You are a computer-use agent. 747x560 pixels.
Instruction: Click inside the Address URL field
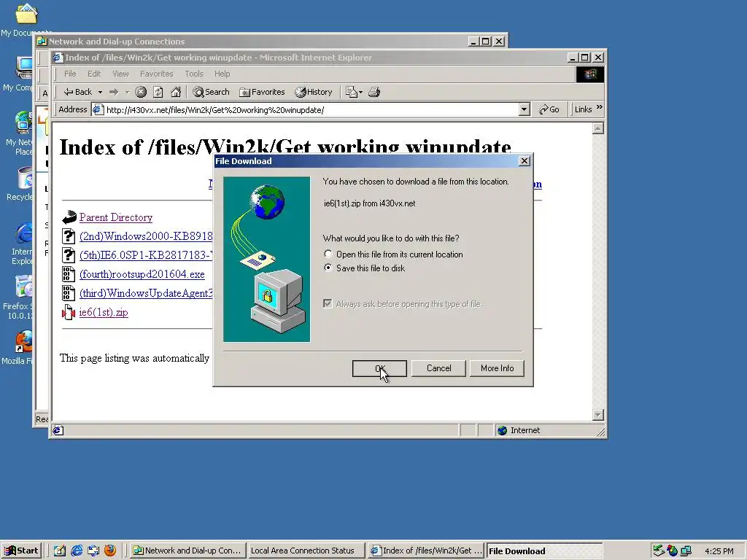pos(311,110)
